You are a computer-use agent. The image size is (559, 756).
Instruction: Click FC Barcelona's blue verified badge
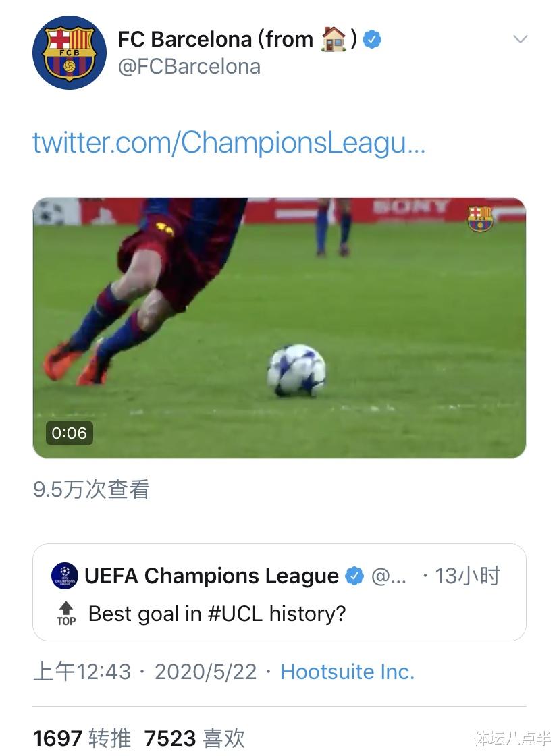pyautogui.click(x=372, y=40)
